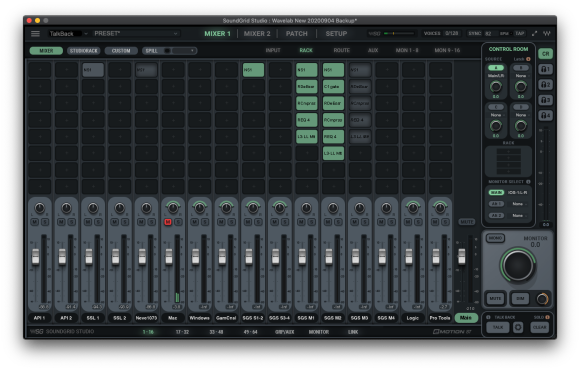Select the INPUT view tab
The height and width of the screenshot is (370, 580).
tap(273, 50)
